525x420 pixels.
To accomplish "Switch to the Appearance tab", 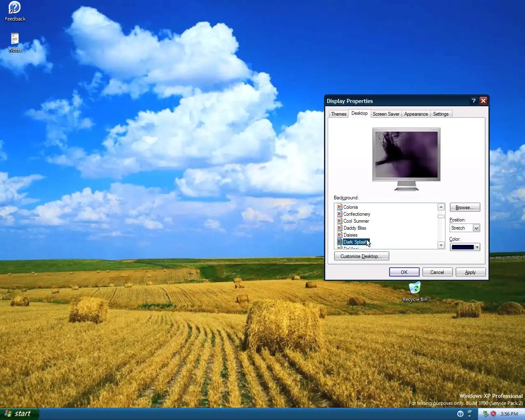I will (416, 114).
